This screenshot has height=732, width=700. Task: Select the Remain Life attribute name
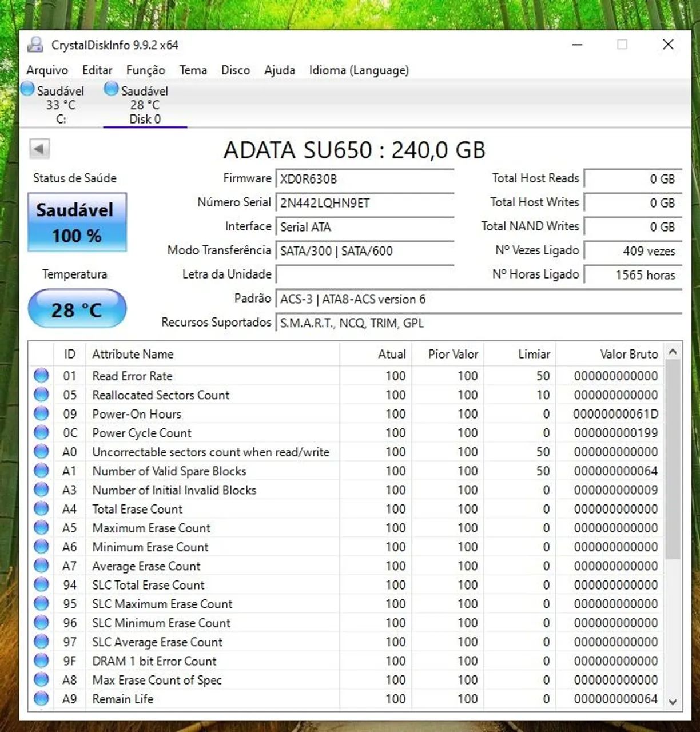click(123, 698)
